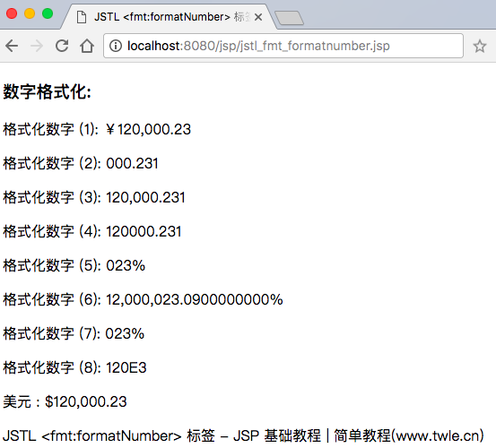The image size is (496, 448).
Task: Open the home page via house icon
Action: coord(87,46)
